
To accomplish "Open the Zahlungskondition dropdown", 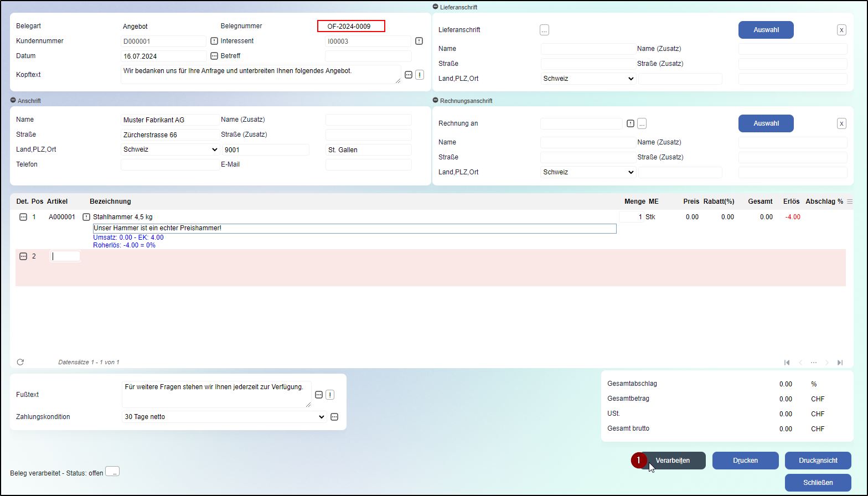I will click(x=224, y=417).
